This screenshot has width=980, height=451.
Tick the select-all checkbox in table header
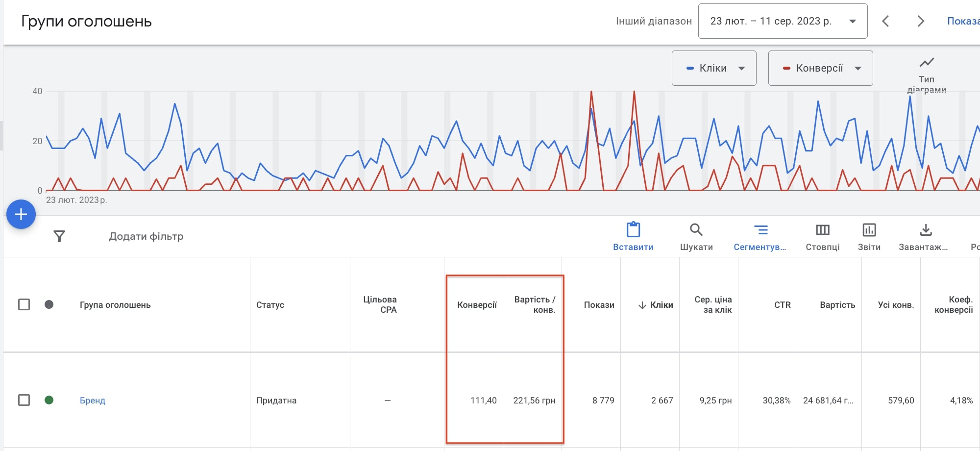[24, 304]
